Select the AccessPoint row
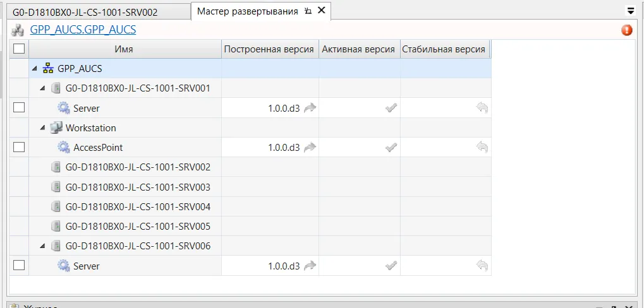The image size is (644, 308). click(250, 147)
